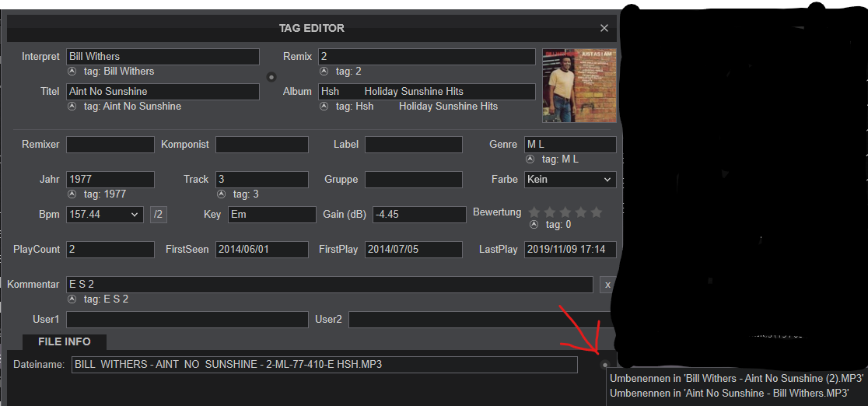Click the Dateiname filename field
Screen dimensions: 868x406
tap(324, 365)
